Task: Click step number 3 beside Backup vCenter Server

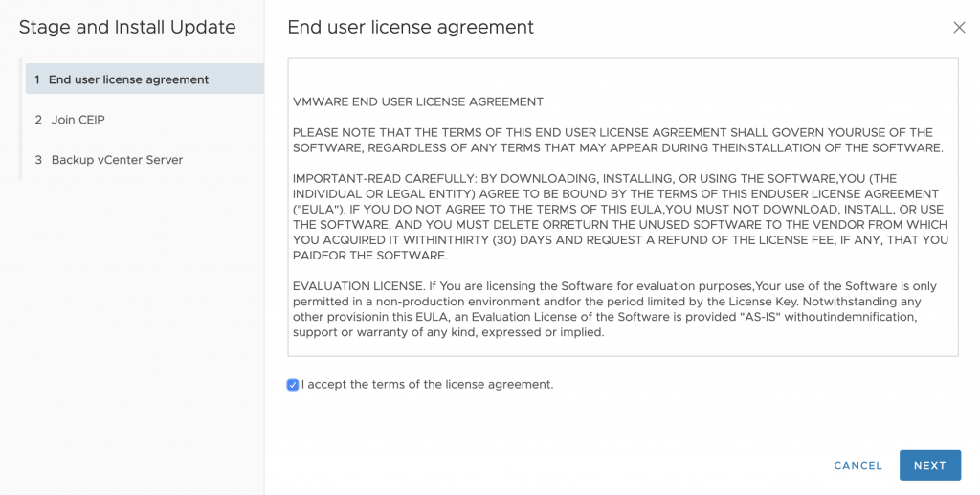Action: 38,159
